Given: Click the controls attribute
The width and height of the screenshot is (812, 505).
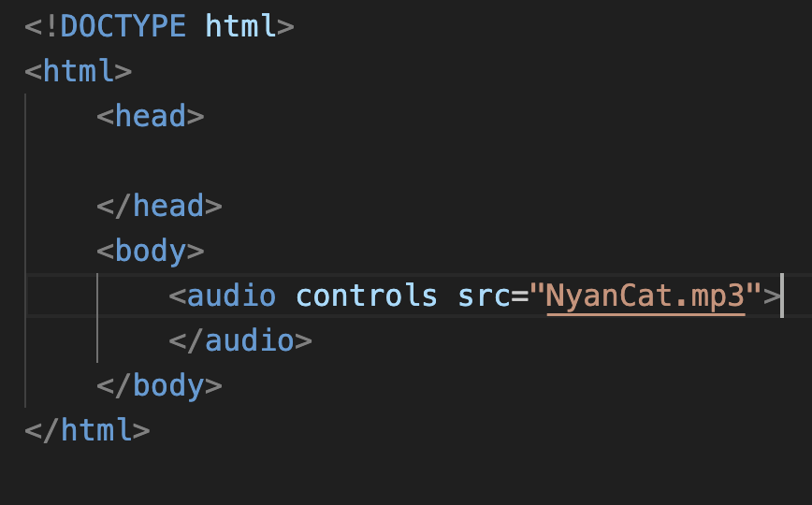Looking at the screenshot, I should coord(366,296).
